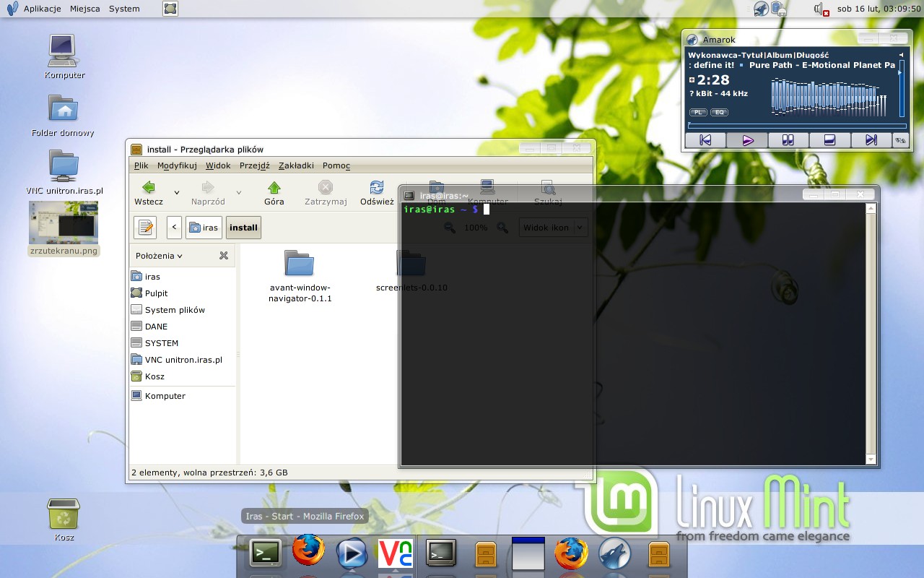
Task: Close the side pane with the X
Action: click(224, 256)
